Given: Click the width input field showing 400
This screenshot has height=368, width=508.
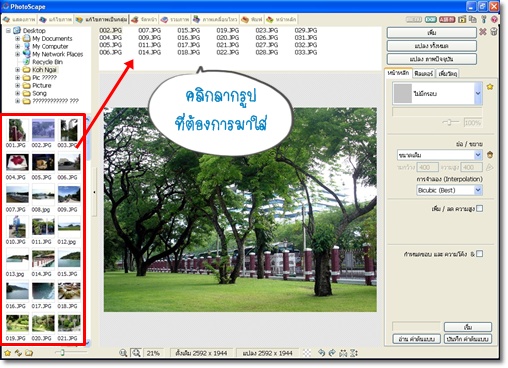Looking at the screenshot, I should 427,167.
